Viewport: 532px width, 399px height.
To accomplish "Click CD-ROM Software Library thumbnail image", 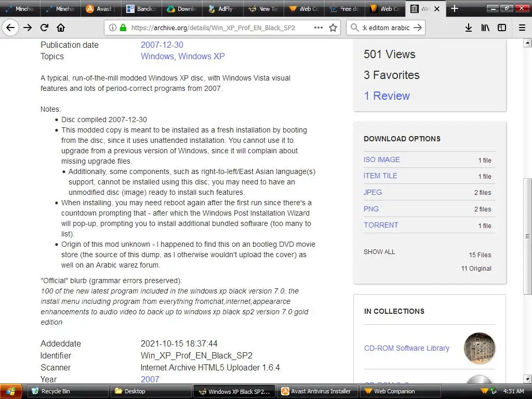I will (480, 348).
